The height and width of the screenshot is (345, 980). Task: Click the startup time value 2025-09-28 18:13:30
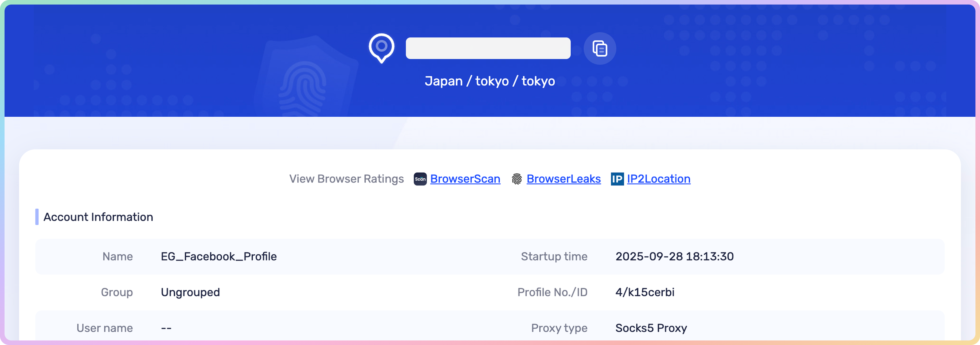pyautogui.click(x=674, y=256)
